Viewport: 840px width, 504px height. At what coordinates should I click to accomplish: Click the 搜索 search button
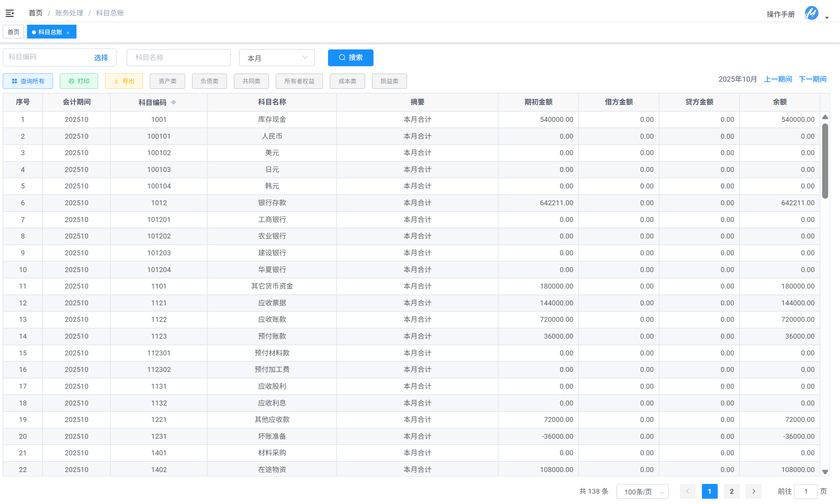click(350, 58)
